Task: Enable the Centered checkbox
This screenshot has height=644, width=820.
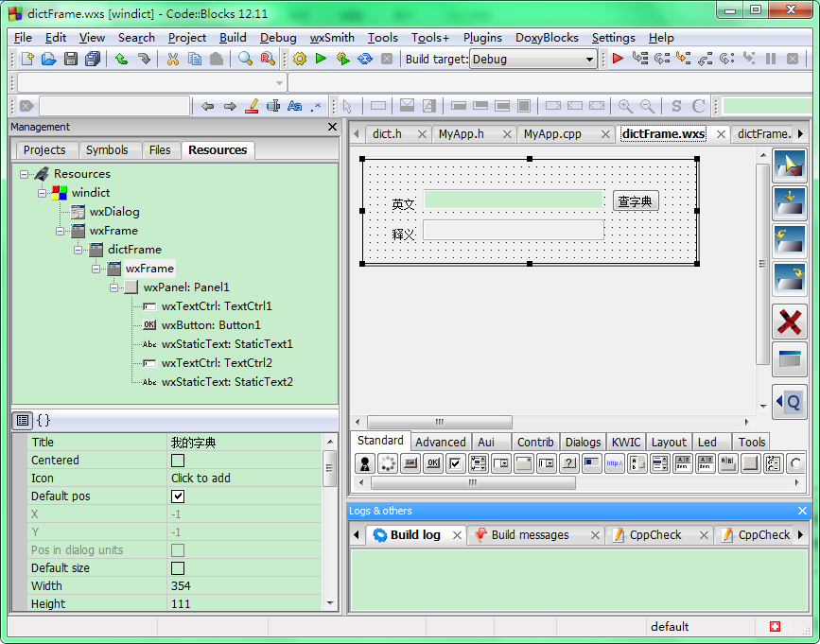Action: pyautogui.click(x=178, y=461)
